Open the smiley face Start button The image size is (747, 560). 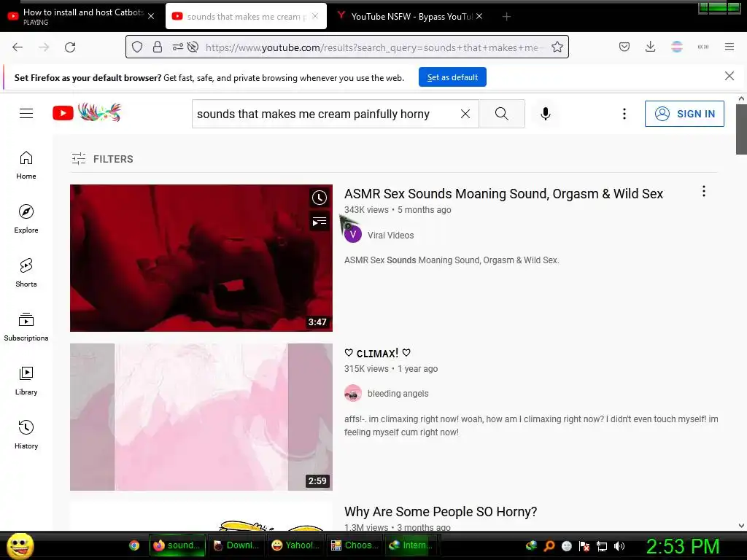tap(20, 545)
